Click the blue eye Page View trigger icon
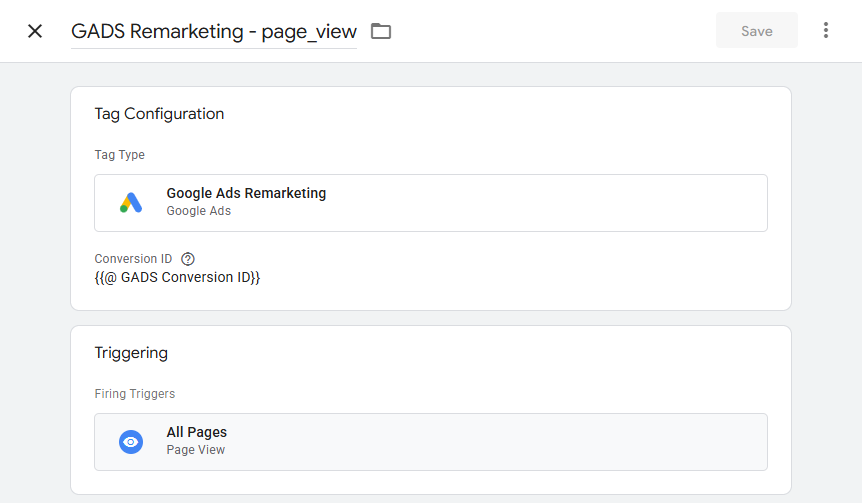The height and width of the screenshot is (503, 862). point(131,442)
